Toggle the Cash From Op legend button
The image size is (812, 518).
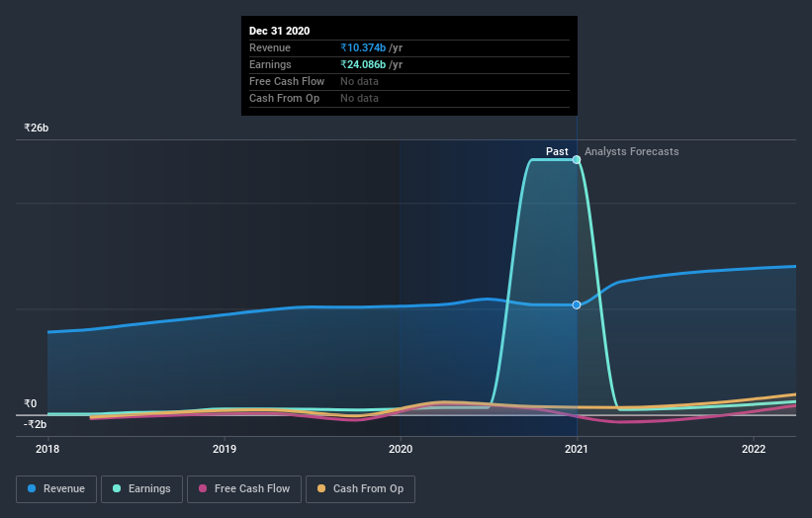click(360, 489)
